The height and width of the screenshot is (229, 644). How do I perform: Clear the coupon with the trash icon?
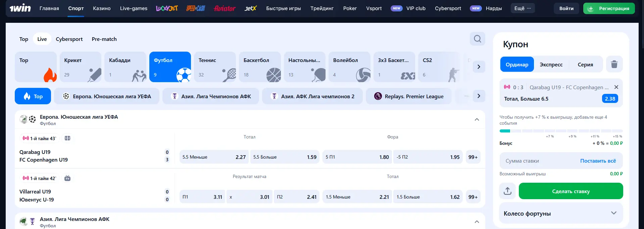pyautogui.click(x=614, y=64)
